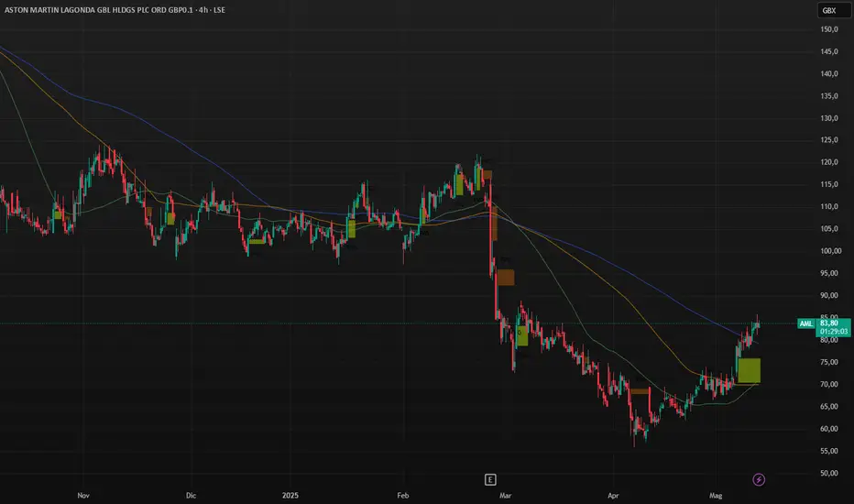Click the 125,0 price axis value
The image size is (854, 504).
coord(829,140)
